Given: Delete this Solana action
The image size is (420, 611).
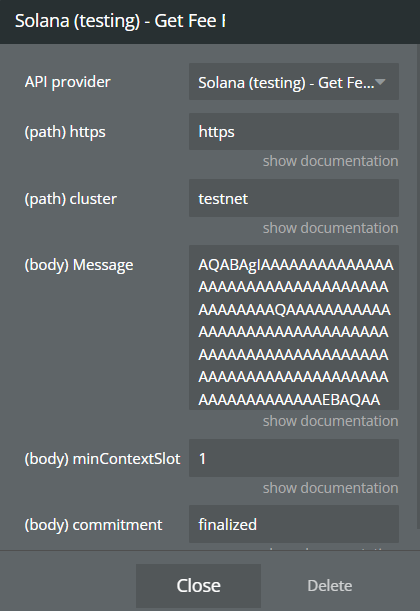Looking at the screenshot, I should pyautogui.click(x=330, y=586).
